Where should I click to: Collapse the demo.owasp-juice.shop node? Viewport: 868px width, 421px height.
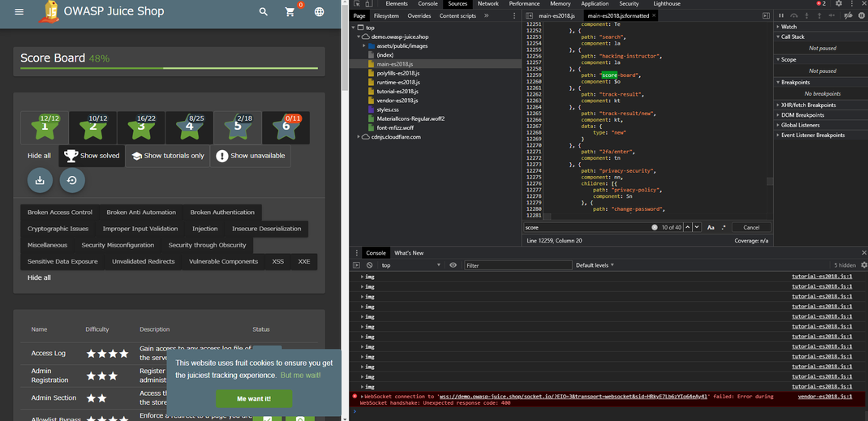tap(359, 37)
